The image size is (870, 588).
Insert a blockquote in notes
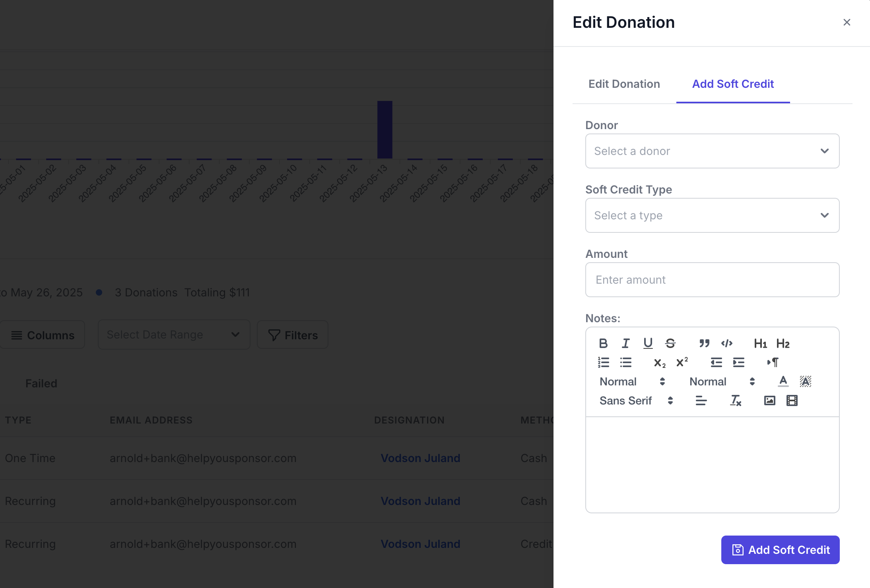coord(704,343)
